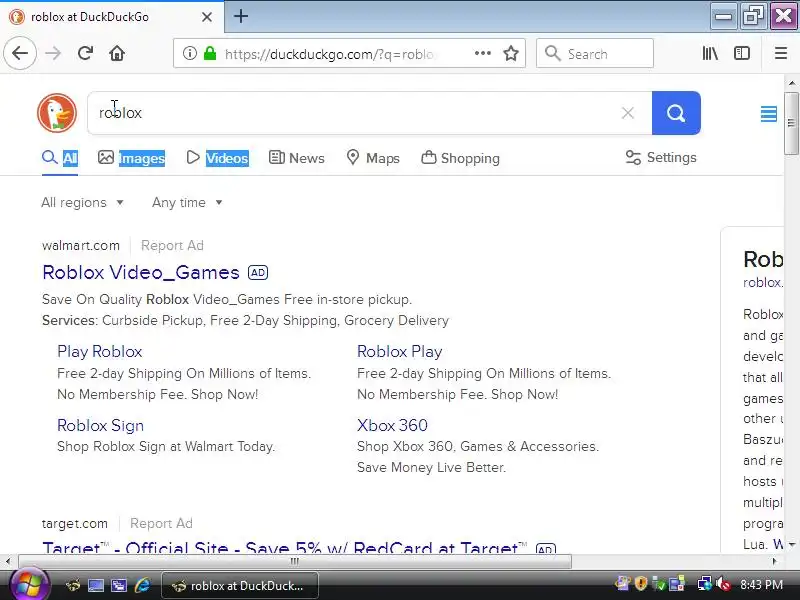Click roblox at DuckDuck taskbar button
This screenshot has height=600, width=800.
coord(240,586)
